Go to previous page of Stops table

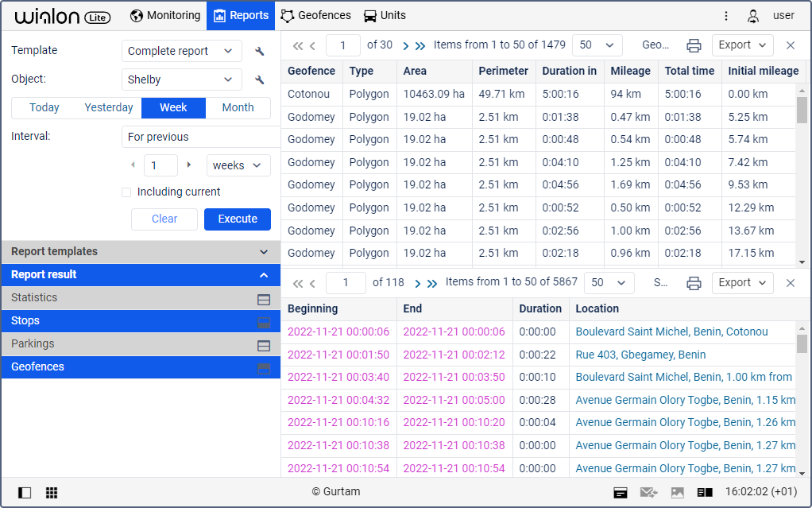point(312,284)
